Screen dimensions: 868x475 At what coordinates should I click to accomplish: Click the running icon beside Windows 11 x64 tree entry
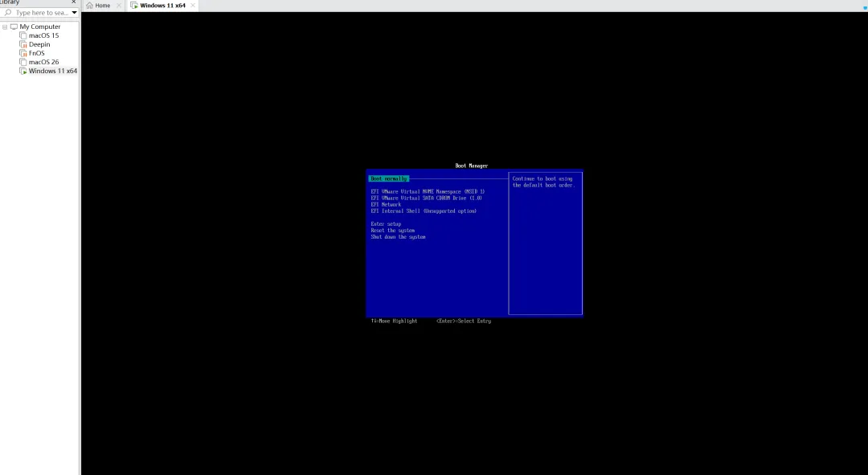[23, 71]
